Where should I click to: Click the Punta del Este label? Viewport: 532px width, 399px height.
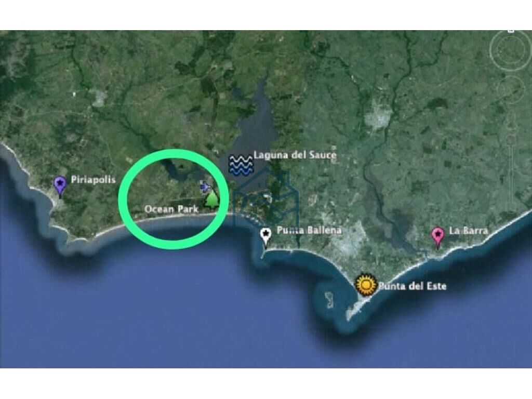(412, 286)
